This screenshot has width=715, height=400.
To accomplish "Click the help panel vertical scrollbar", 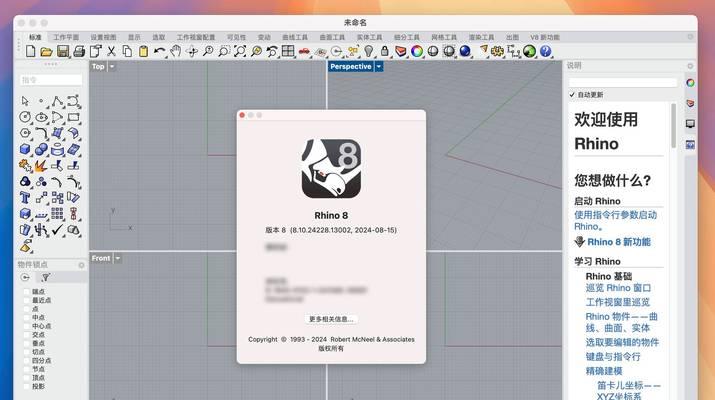I will click(674, 126).
